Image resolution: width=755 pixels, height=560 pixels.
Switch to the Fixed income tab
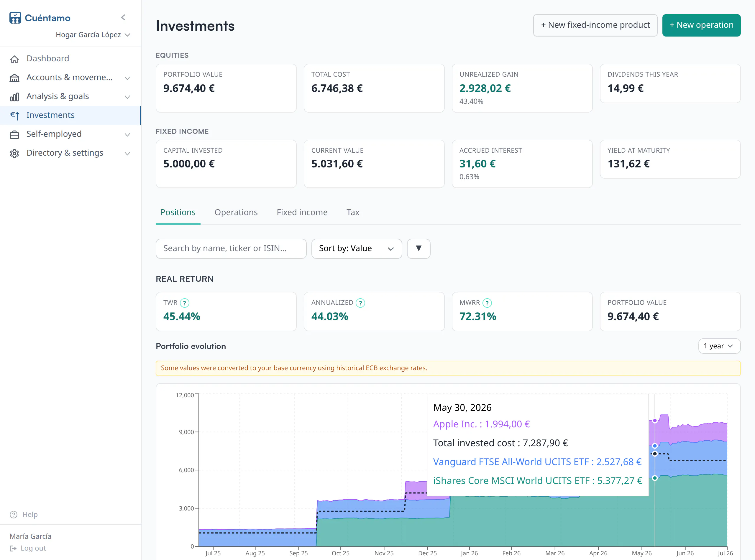point(302,212)
